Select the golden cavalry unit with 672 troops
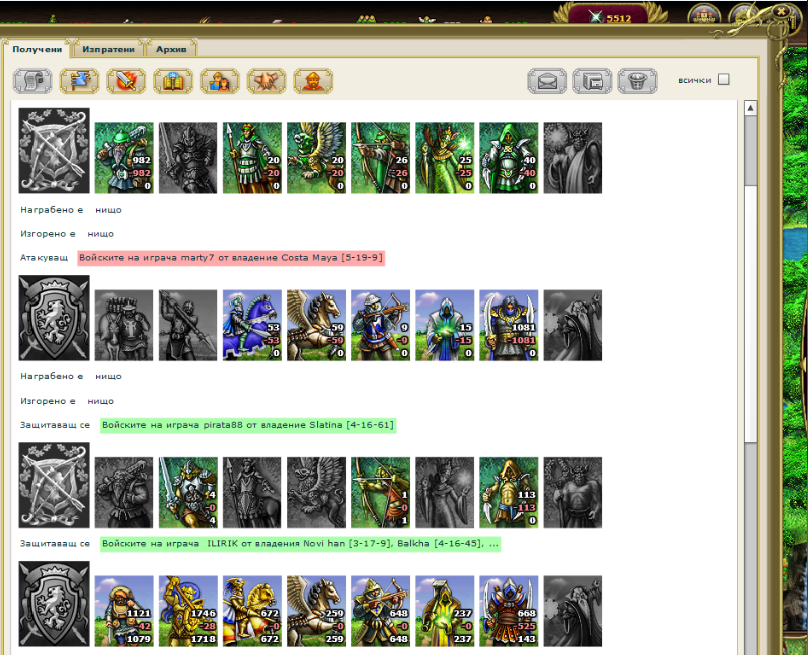The image size is (808, 655). tap(252, 611)
